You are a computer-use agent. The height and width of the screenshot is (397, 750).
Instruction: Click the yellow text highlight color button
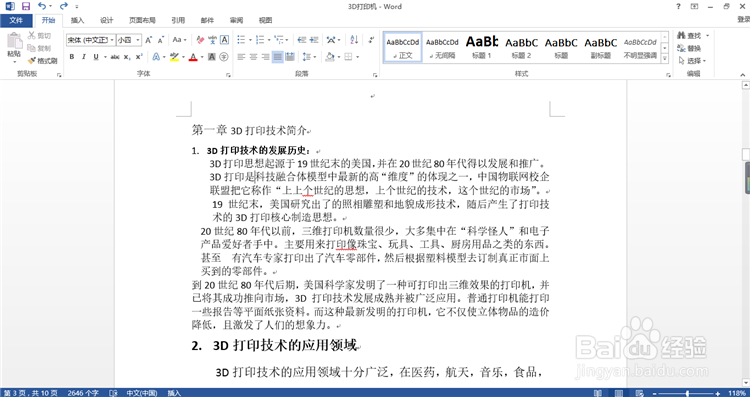[x=174, y=57]
